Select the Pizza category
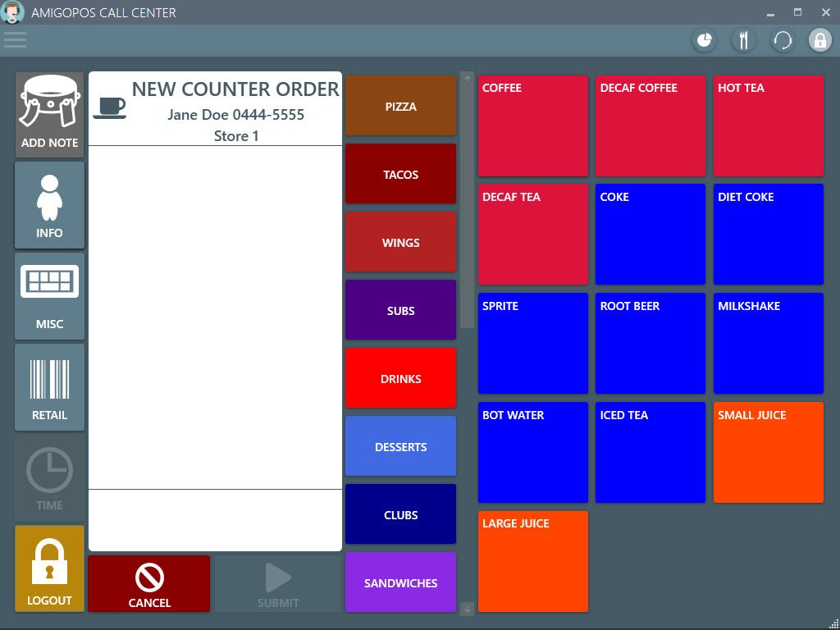840x630 pixels. coord(400,106)
